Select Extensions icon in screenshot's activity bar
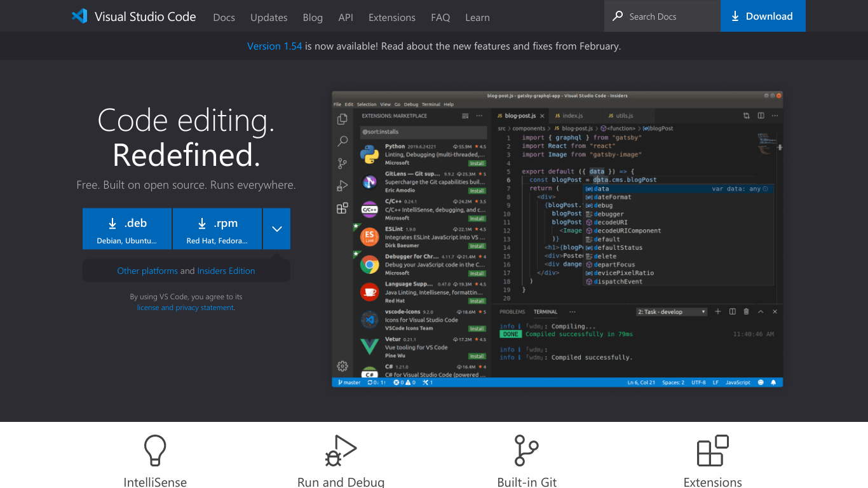Image resolution: width=868 pixels, height=488 pixels. coord(342,208)
